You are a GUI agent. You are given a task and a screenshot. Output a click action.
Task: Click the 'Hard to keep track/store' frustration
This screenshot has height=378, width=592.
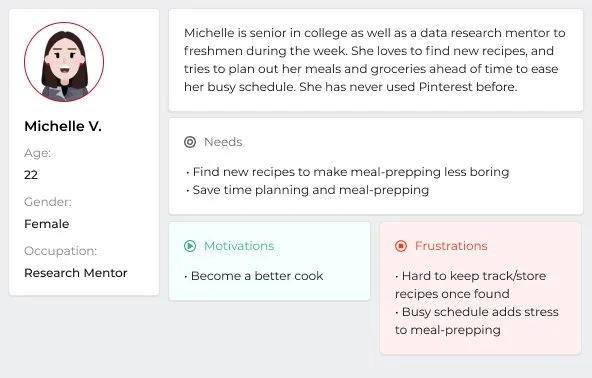[470, 285]
